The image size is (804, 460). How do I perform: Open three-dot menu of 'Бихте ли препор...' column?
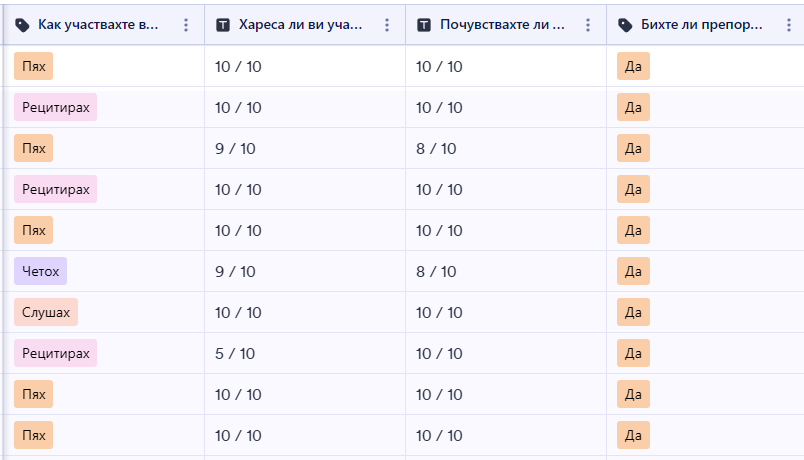pos(789,25)
